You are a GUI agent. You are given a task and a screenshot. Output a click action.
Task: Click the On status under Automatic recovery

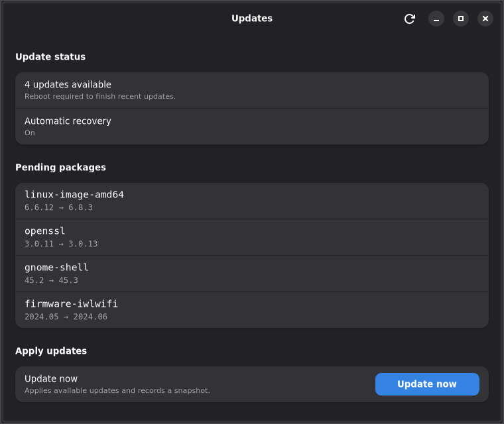[30, 132]
